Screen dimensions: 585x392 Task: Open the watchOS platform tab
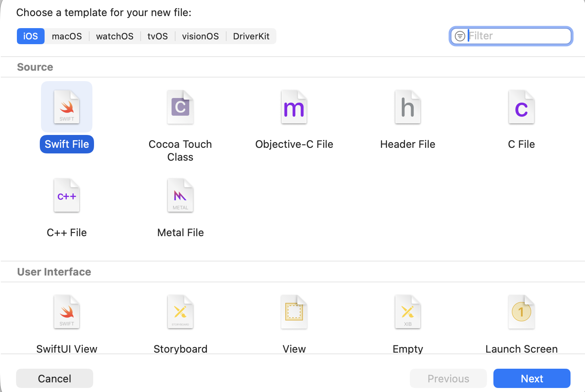coord(115,36)
